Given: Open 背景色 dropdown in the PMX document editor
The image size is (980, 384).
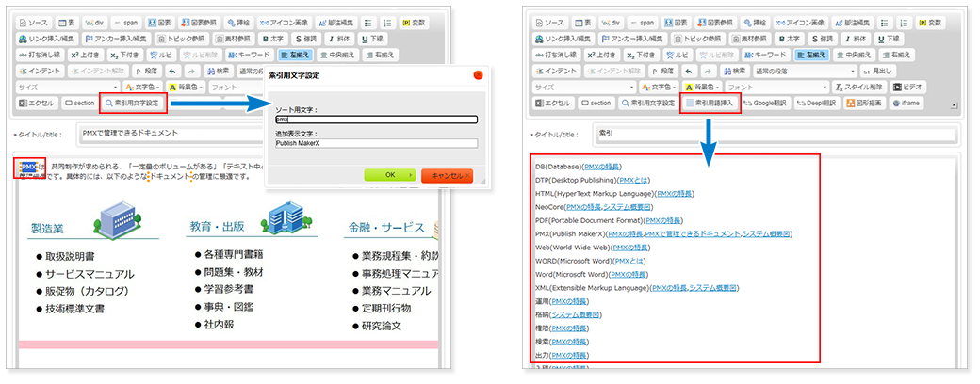Looking at the screenshot, I should tap(187, 87).
